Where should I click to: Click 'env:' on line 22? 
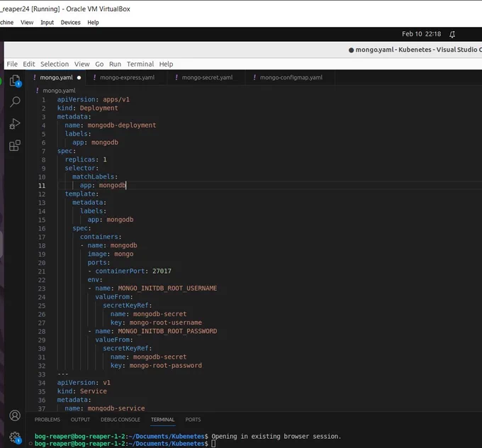pyautogui.click(x=95, y=279)
